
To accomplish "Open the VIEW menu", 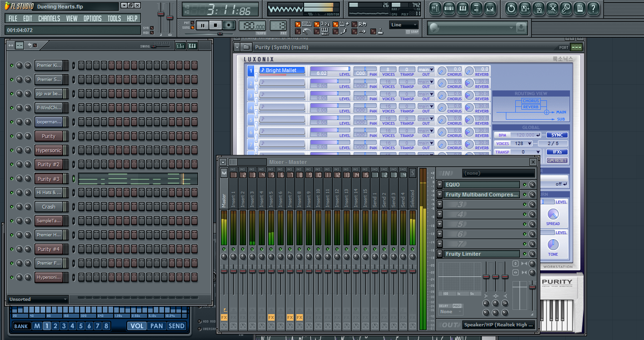I will (72, 18).
